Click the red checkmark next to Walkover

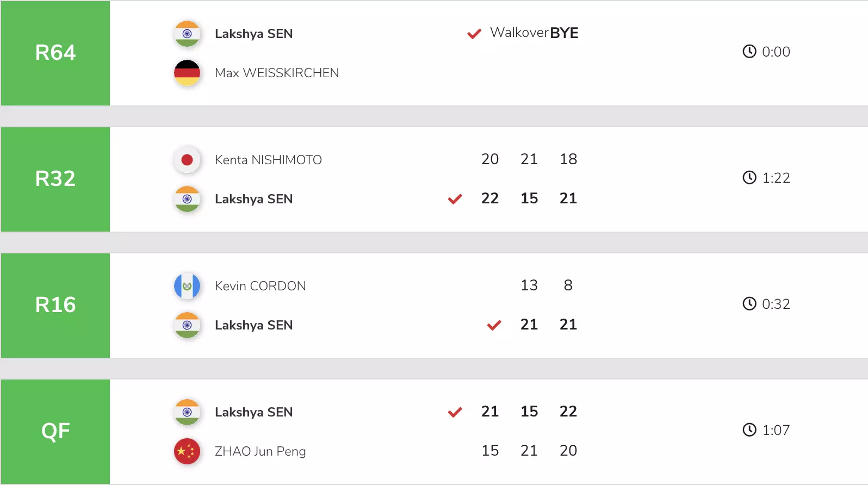[474, 34]
